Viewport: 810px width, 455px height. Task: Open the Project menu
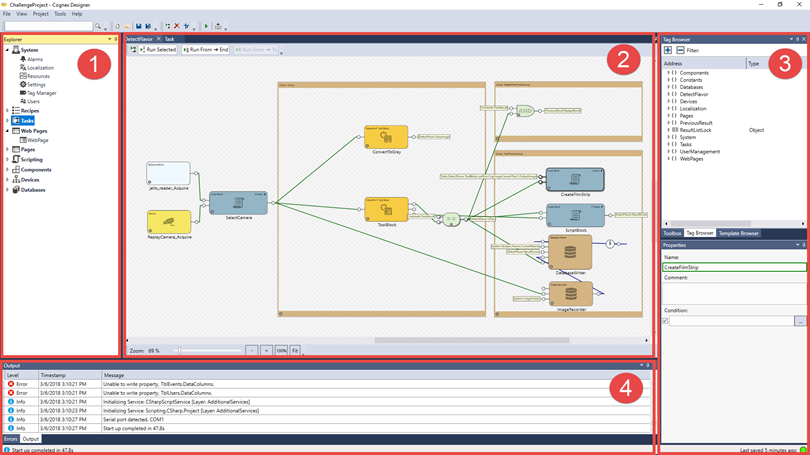[x=40, y=14]
